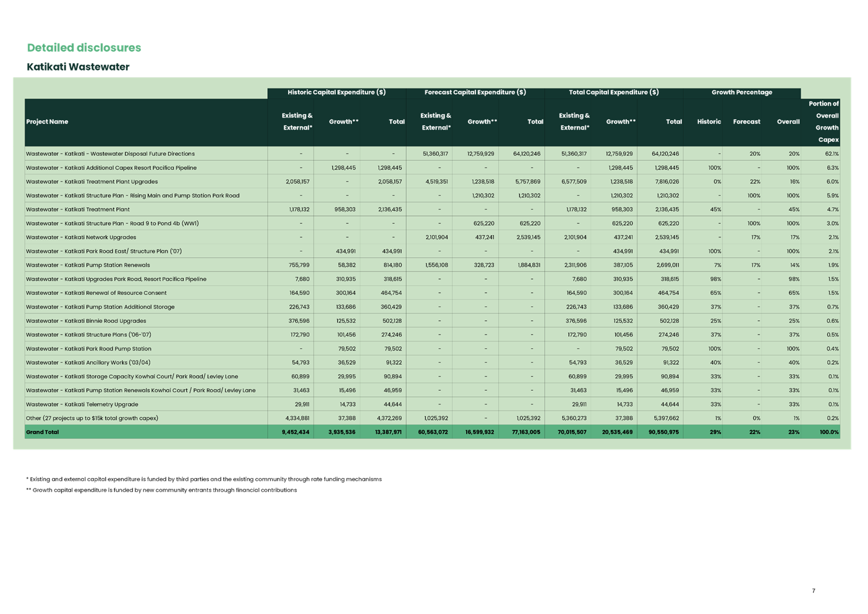Click the 'Katikati Wastewater' subtitle

tap(78, 67)
